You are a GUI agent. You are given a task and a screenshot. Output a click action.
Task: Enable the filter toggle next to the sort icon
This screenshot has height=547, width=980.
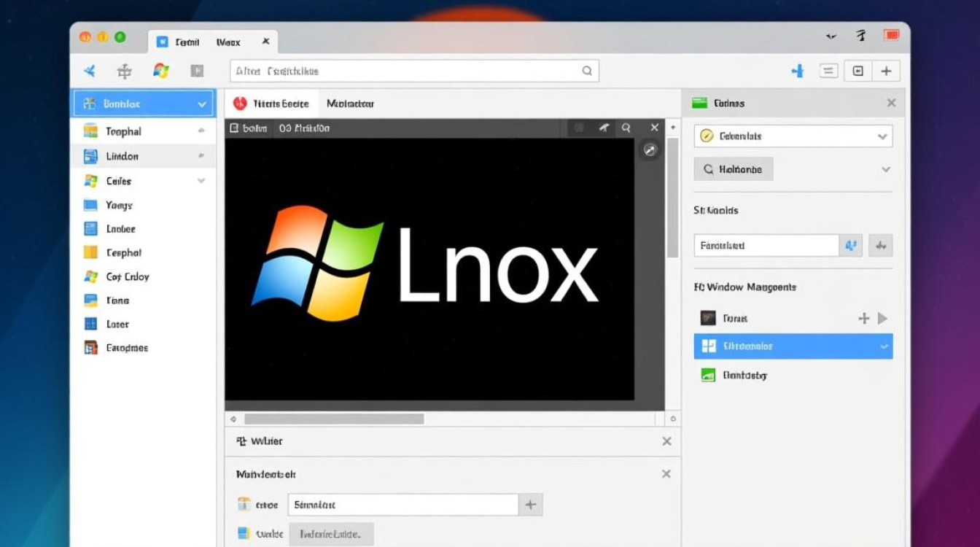(880, 246)
